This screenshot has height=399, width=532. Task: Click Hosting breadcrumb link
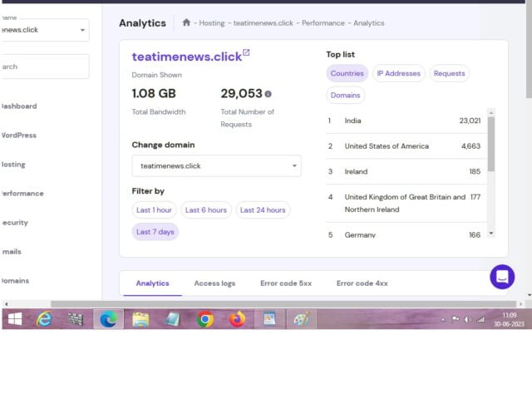click(212, 23)
